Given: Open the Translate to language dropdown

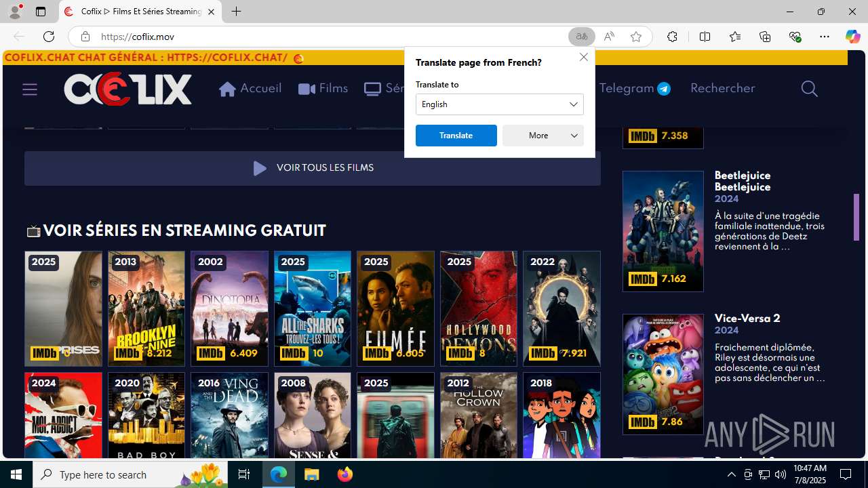Looking at the screenshot, I should pos(499,104).
